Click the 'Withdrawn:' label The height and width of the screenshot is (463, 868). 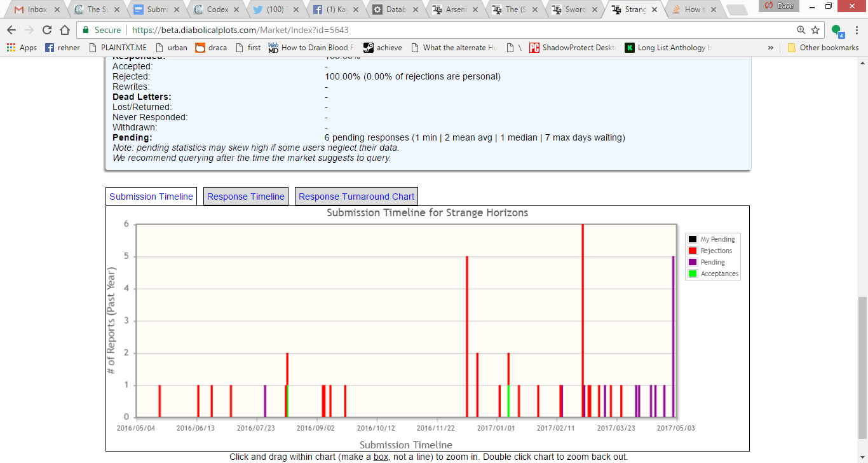coord(133,127)
